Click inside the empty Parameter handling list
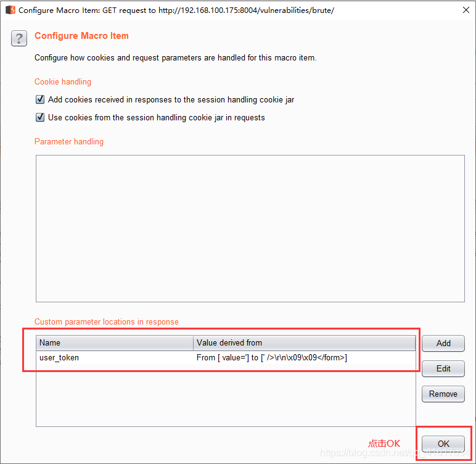Screen dimensions: 476x464 250,228
